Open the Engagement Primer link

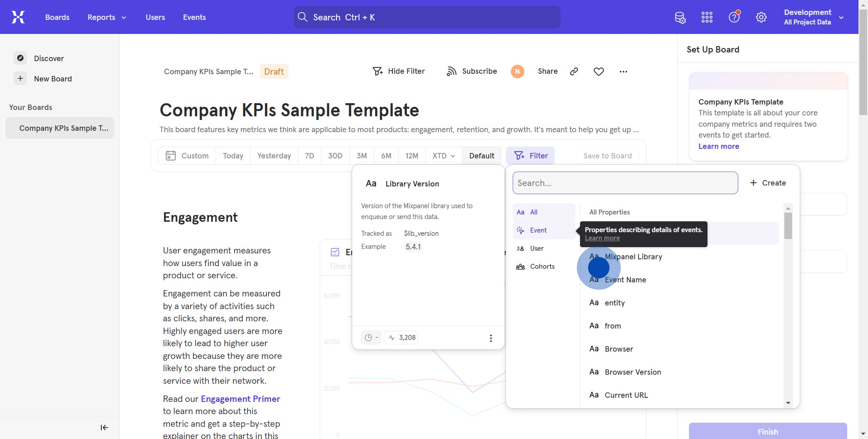(x=240, y=399)
